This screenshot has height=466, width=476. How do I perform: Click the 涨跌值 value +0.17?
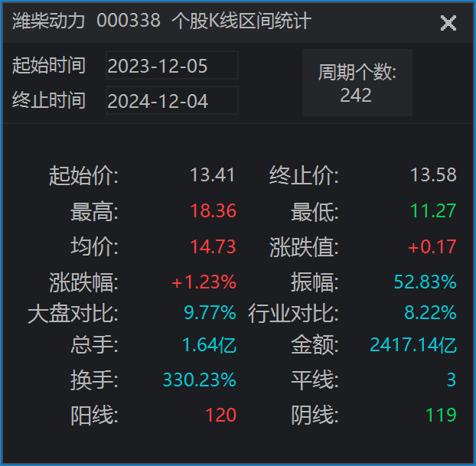click(x=432, y=246)
